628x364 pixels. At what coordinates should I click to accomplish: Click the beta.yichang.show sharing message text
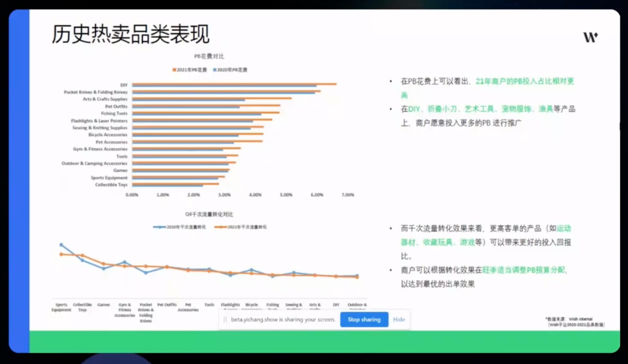click(x=283, y=320)
